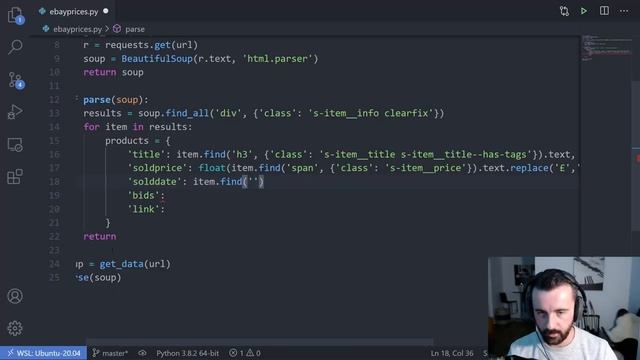Viewport: 640px width, 360px height.
Task: Switch to the ebayprices.py editor tab
Action: pyautogui.click(x=73, y=11)
